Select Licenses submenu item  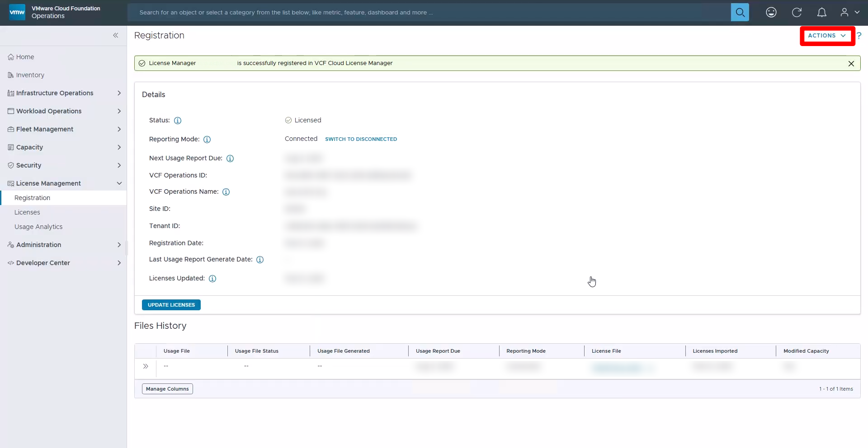point(63,212)
